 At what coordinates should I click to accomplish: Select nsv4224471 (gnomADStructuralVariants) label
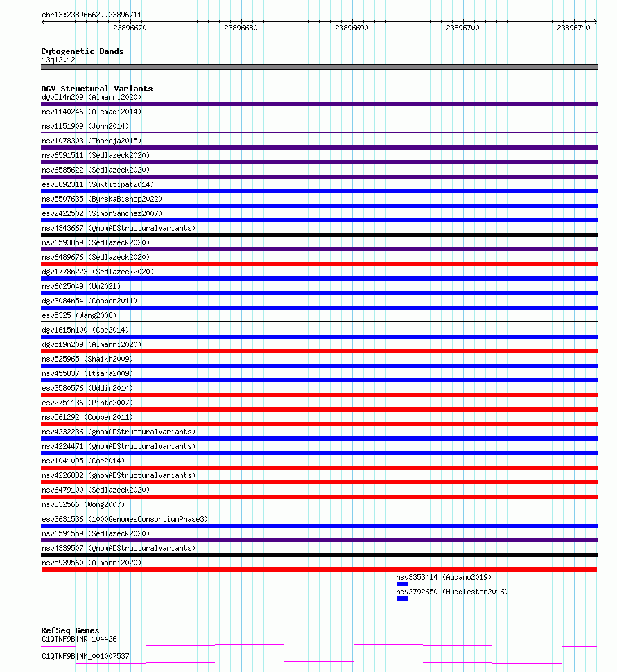coord(119,447)
